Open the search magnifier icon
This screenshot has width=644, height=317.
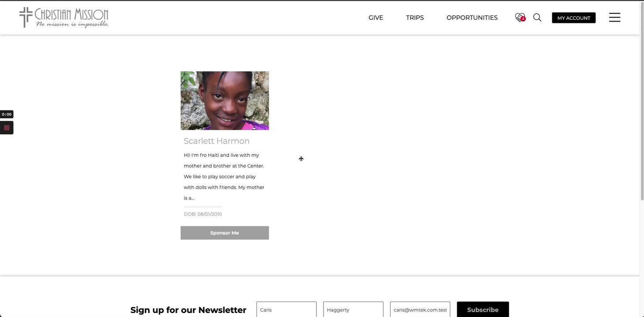pos(537,18)
